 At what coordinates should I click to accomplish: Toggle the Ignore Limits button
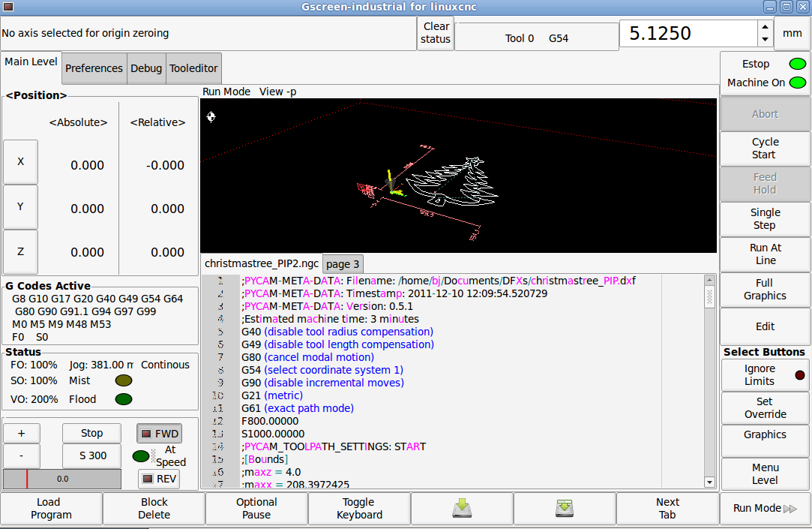tap(765, 375)
